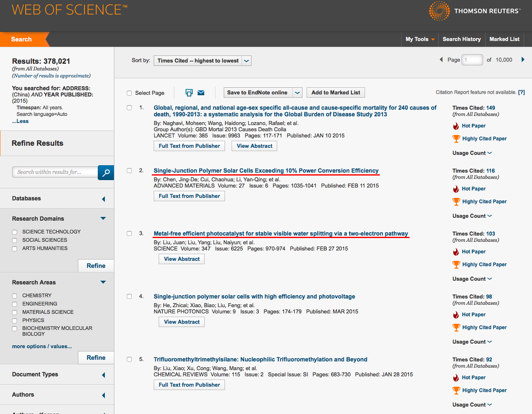Check the Select Page checkbox
Image resolution: width=532 pixels, height=414 pixels.
coord(129,93)
